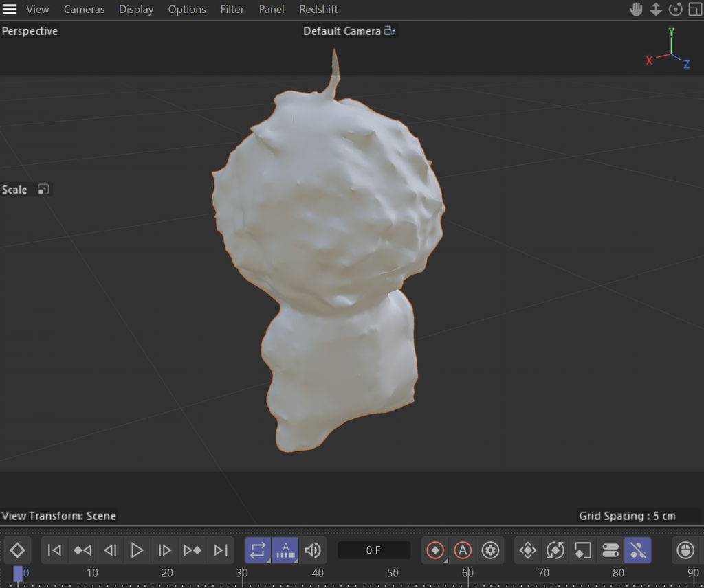704x588 pixels.
Task: Open the Cameras menu
Action: (x=84, y=10)
